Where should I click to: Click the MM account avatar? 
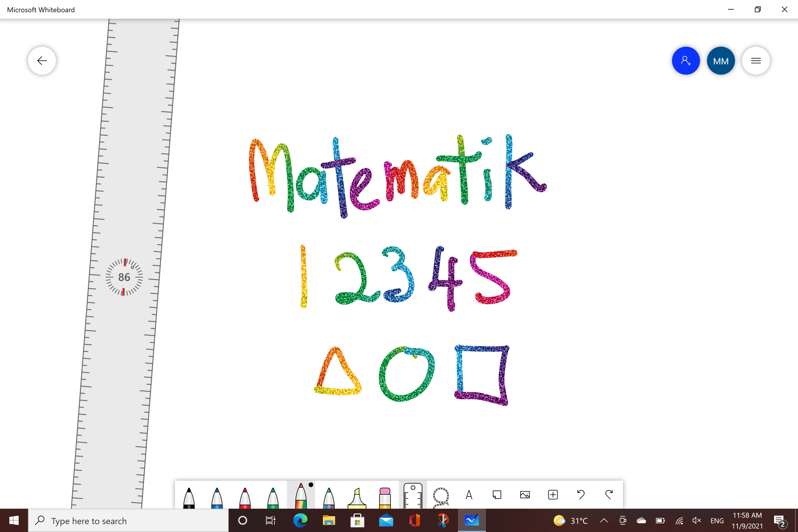(x=721, y=60)
